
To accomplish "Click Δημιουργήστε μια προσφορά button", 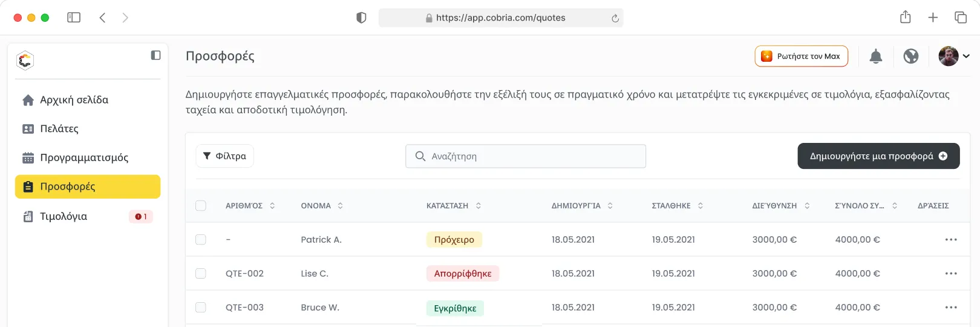I will pyautogui.click(x=878, y=156).
